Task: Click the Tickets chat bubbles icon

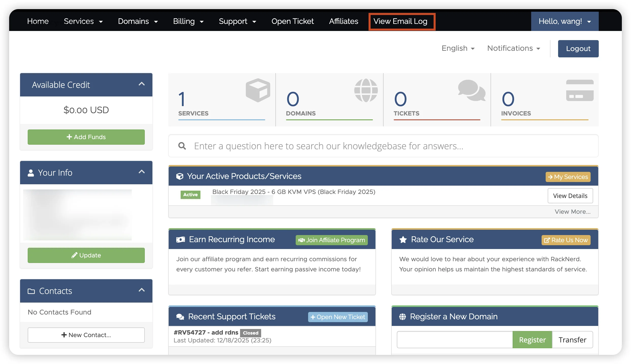Action: [471, 90]
